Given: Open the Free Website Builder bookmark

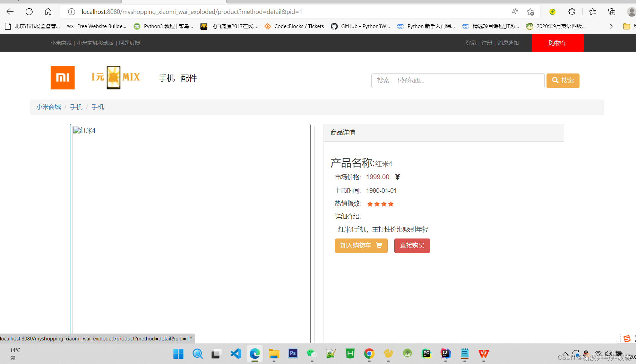Looking at the screenshot, I should click(x=97, y=26).
